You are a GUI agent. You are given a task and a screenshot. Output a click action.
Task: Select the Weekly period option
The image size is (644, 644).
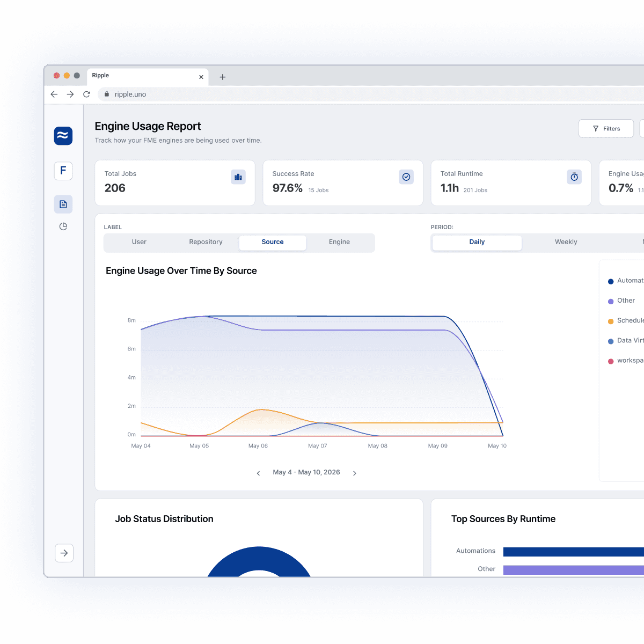point(566,242)
